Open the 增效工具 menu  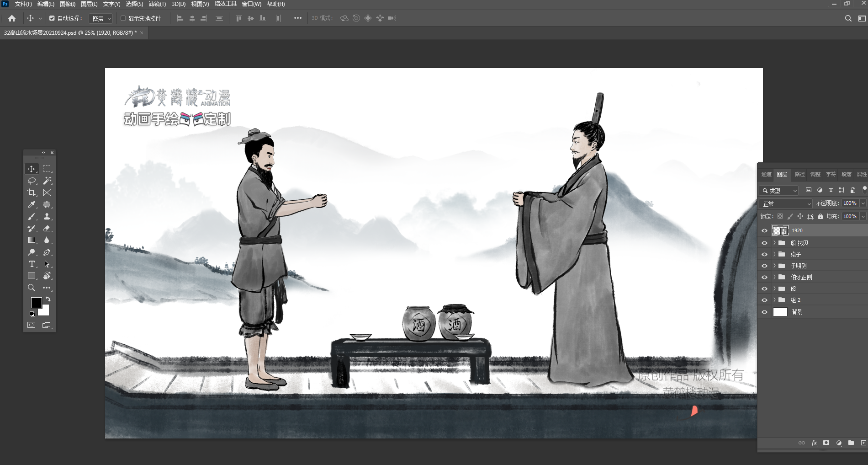coord(226,4)
